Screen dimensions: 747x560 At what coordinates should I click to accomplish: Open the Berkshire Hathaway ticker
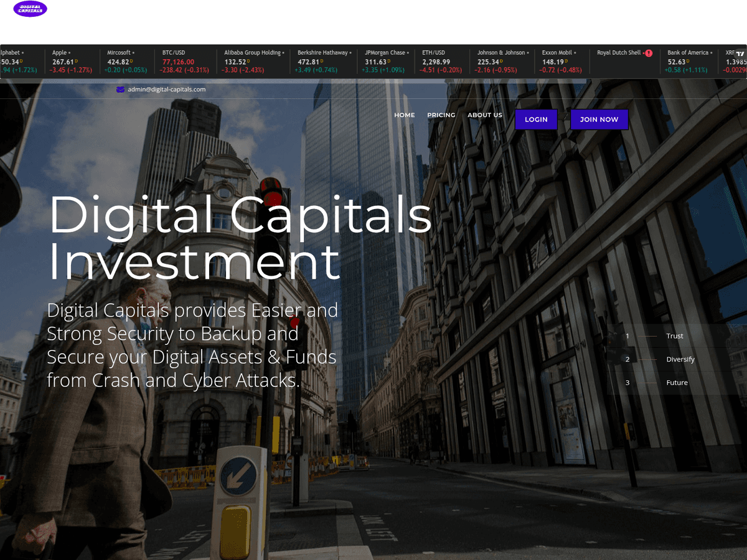click(324, 62)
